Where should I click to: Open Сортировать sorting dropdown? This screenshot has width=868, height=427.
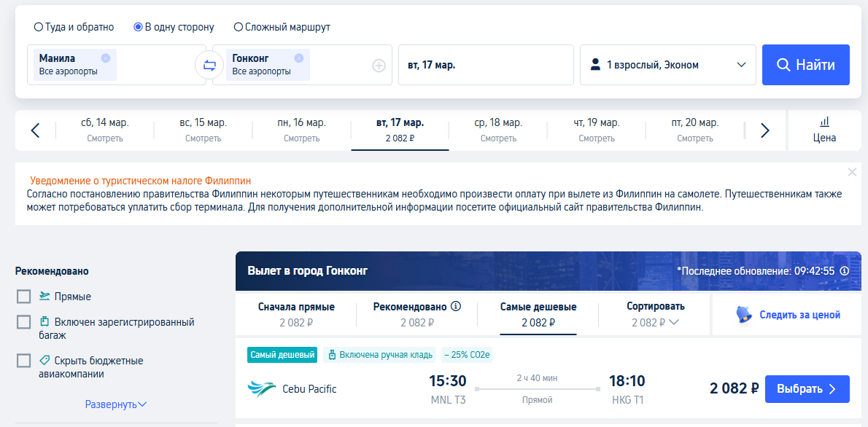(x=656, y=315)
